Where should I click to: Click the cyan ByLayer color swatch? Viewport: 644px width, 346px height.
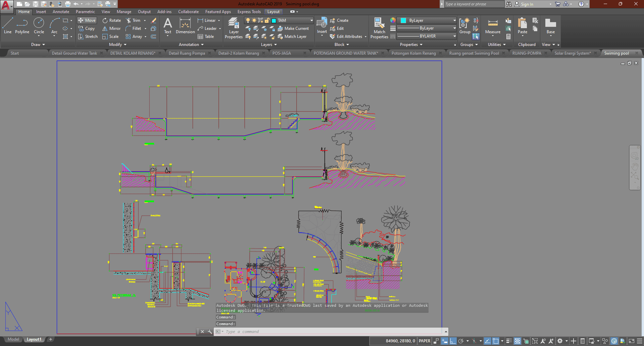[403, 20]
